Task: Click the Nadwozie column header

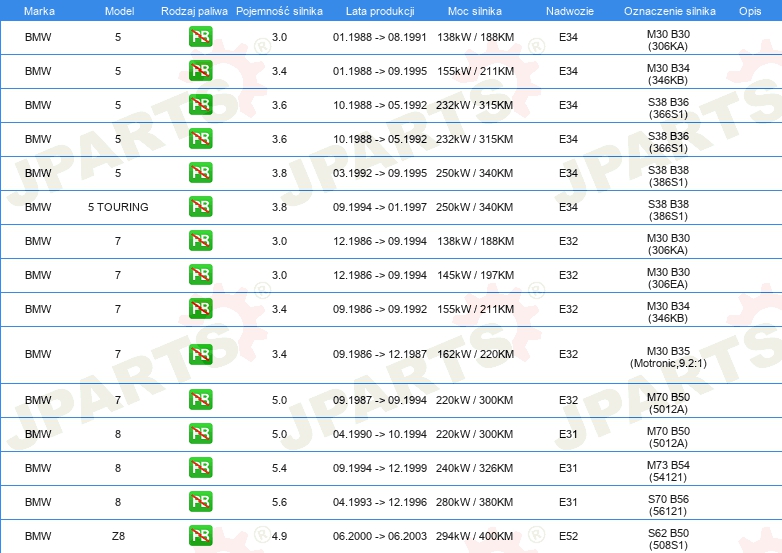Action: [570, 11]
